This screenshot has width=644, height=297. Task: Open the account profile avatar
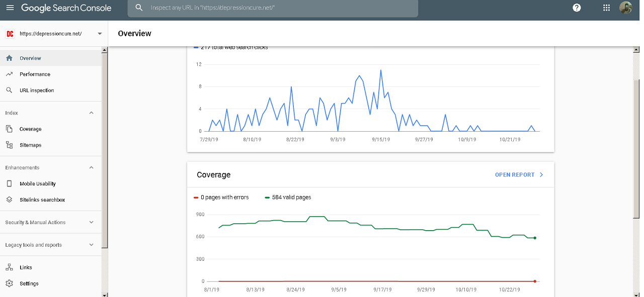[626, 8]
